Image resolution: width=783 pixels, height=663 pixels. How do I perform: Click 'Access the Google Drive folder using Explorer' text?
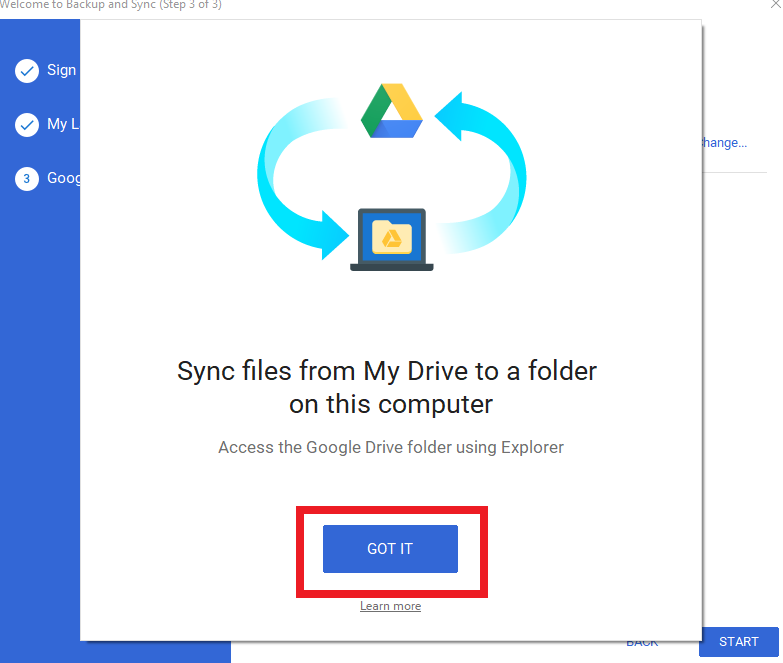click(x=391, y=447)
